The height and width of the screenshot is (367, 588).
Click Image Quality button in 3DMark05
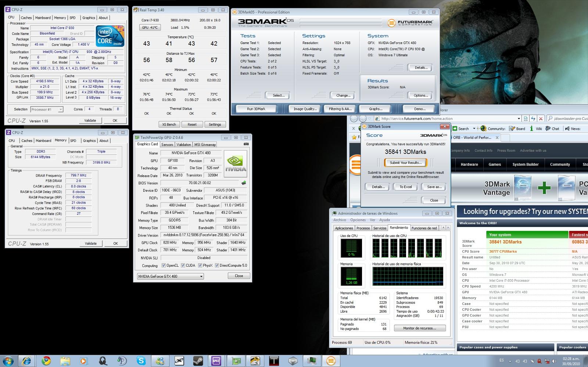pos(305,109)
